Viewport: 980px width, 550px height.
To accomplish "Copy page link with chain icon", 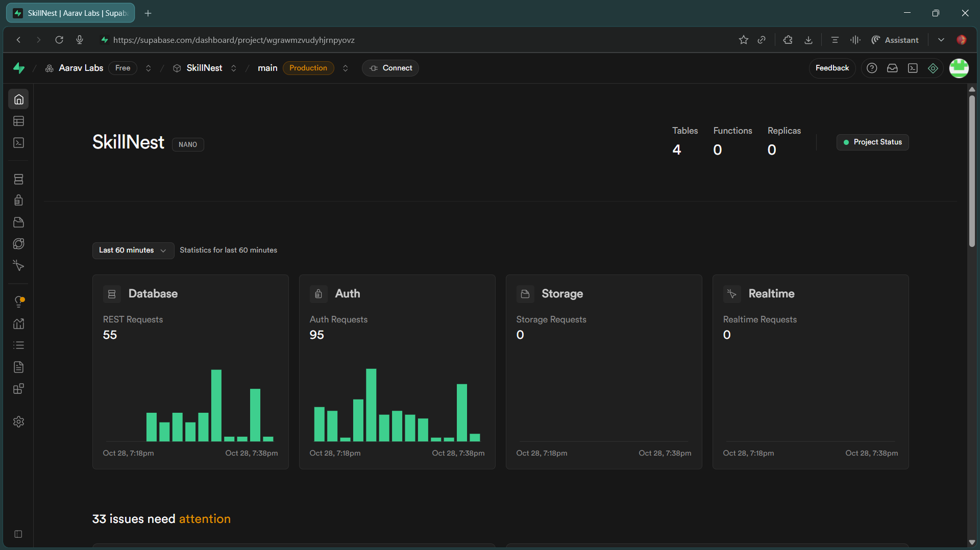I will pos(762,40).
